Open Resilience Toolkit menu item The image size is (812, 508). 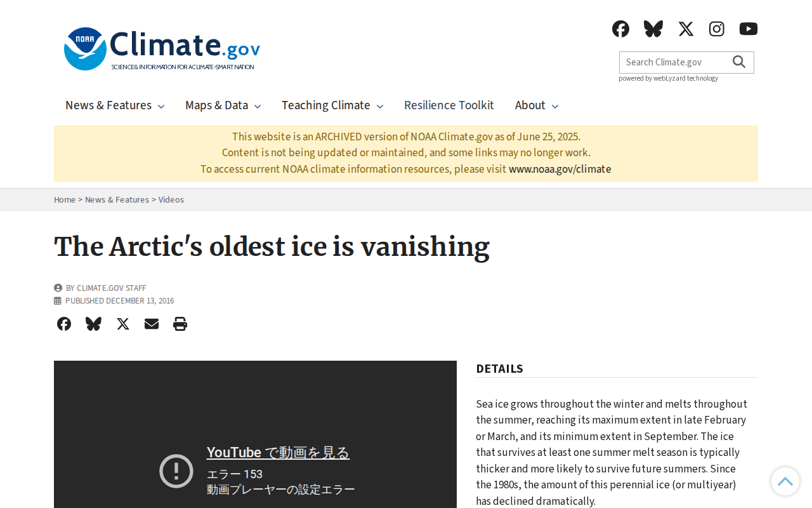coord(449,105)
